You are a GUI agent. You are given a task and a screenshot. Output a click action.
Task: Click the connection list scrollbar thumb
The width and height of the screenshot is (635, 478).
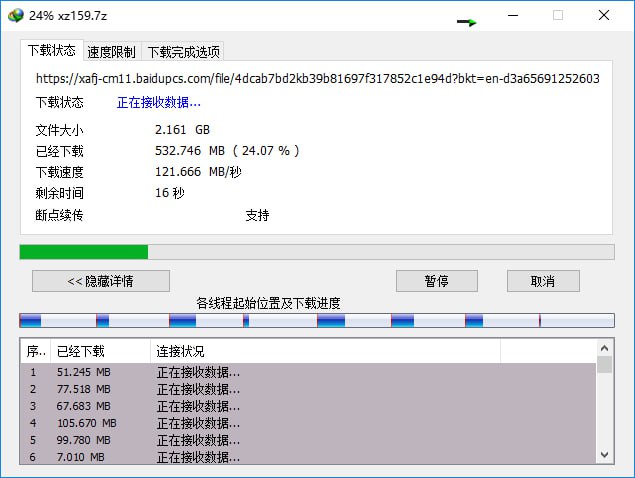[x=604, y=365]
